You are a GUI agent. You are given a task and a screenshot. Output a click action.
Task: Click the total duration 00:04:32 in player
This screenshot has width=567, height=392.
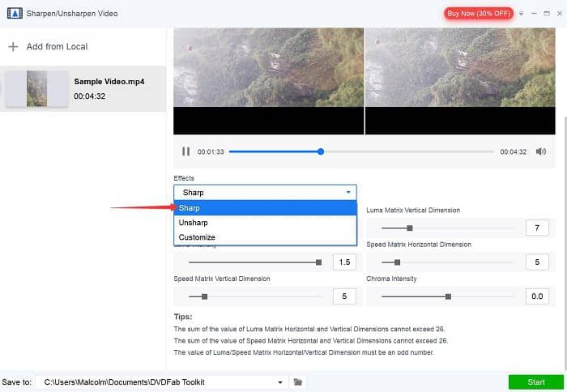tap(513, 152)
